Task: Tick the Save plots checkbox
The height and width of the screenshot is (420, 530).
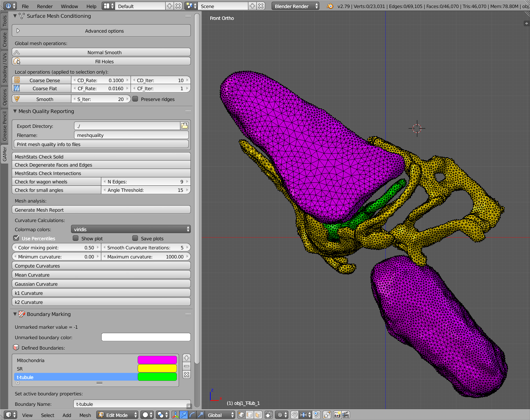Action: pos(135,238)
